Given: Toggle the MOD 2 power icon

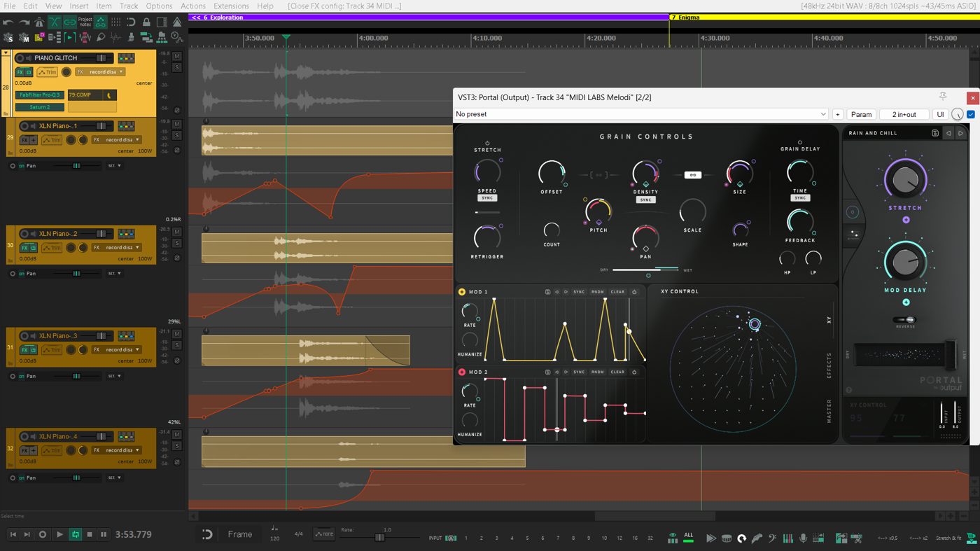Looking at the screenshot, I should coord(634,372).
